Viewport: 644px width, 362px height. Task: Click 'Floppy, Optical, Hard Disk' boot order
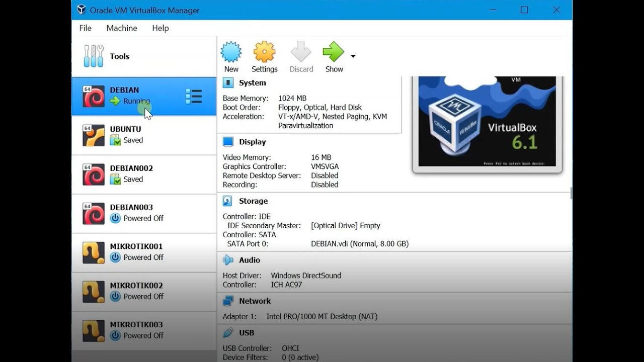pyautogui.click(x=320, y=108)
